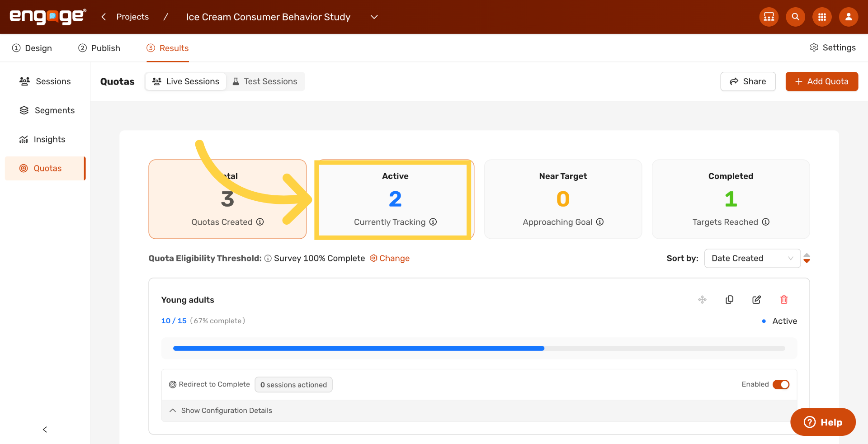Viewport: 868px width, 444px height.
Task: Click the Share button
Action: tap(748, 81)
